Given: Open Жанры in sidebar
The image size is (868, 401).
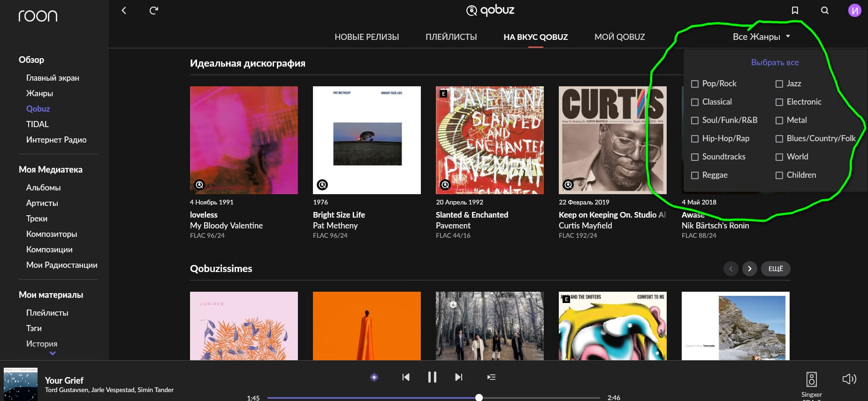Looking at the screenshot, I should (x=39, y=93).
